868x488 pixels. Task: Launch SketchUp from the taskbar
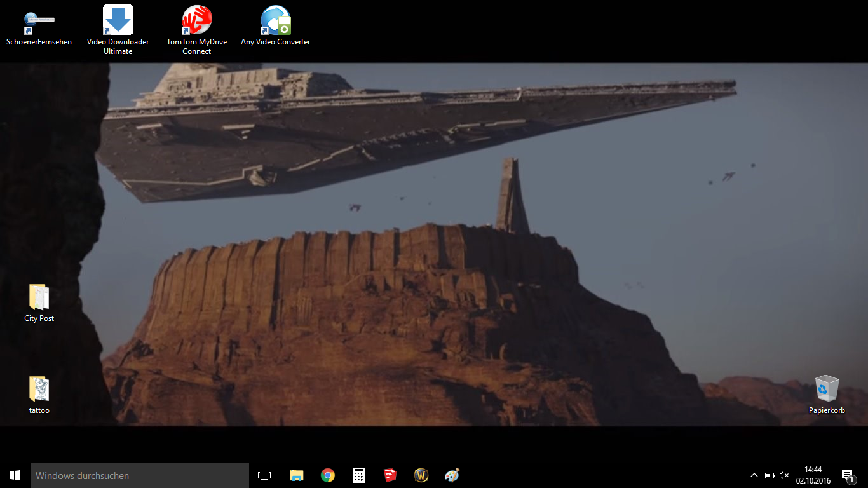[x=390, y=475]
